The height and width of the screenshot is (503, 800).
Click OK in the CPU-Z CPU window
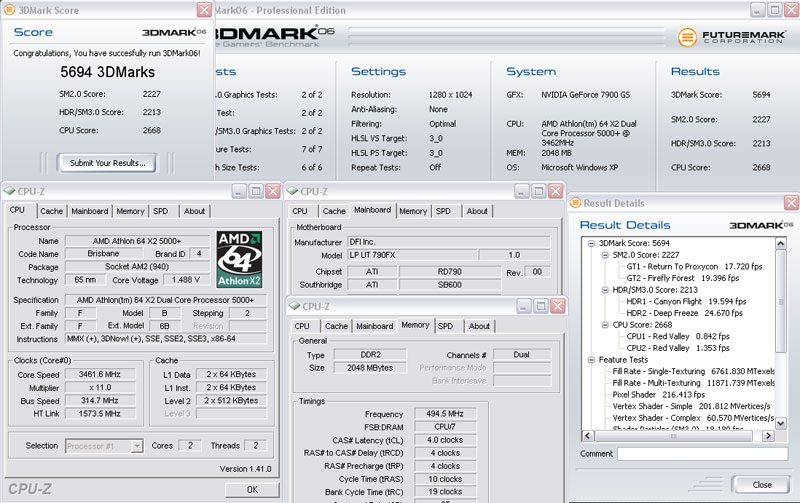pos(252,490)
